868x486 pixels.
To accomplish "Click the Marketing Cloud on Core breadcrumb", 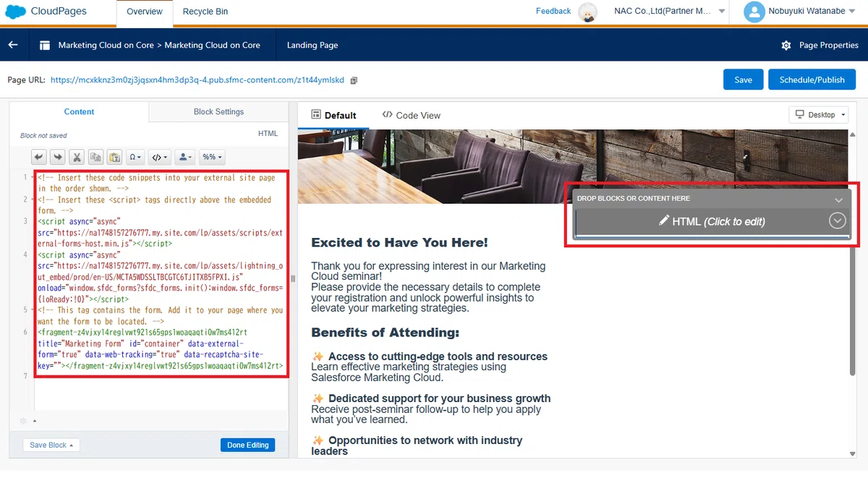I will tap(159, 45).
